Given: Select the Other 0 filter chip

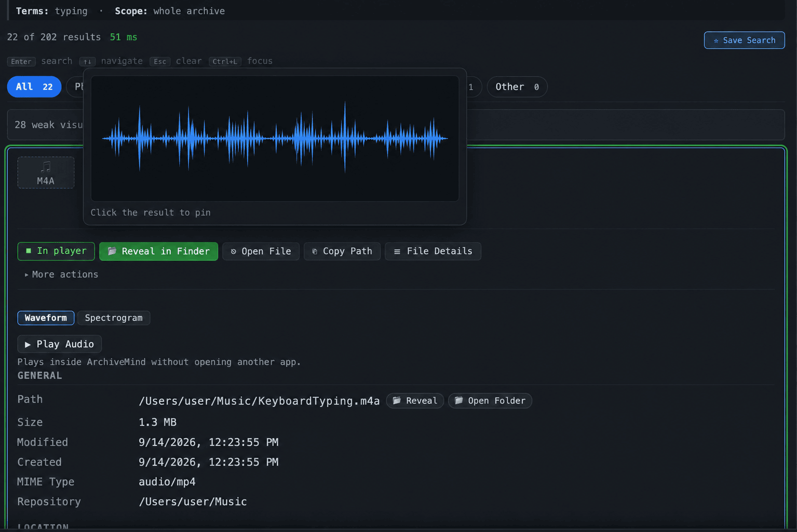Looking at the screenshot, I should pyautogui.click(x=517, y=87).
